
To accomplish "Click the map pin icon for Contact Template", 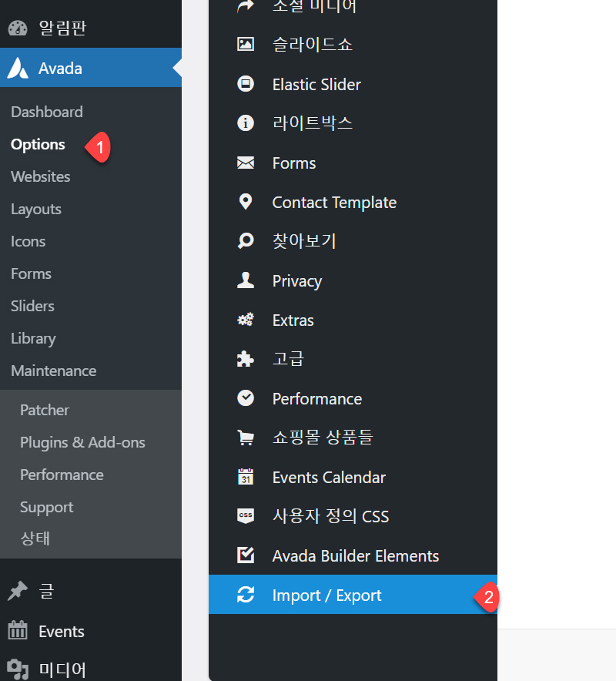I will tap(246, 202).
